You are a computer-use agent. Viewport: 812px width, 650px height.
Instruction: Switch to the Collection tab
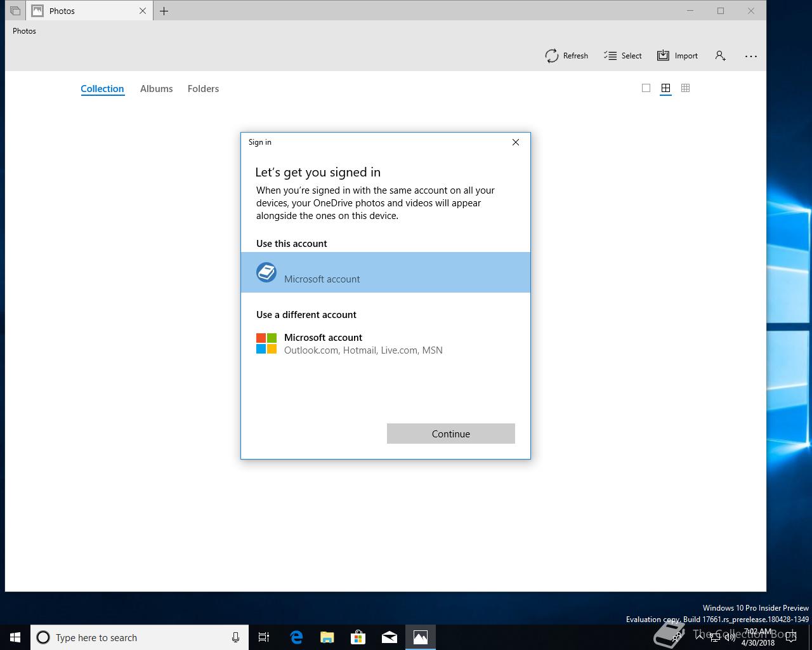102,89
